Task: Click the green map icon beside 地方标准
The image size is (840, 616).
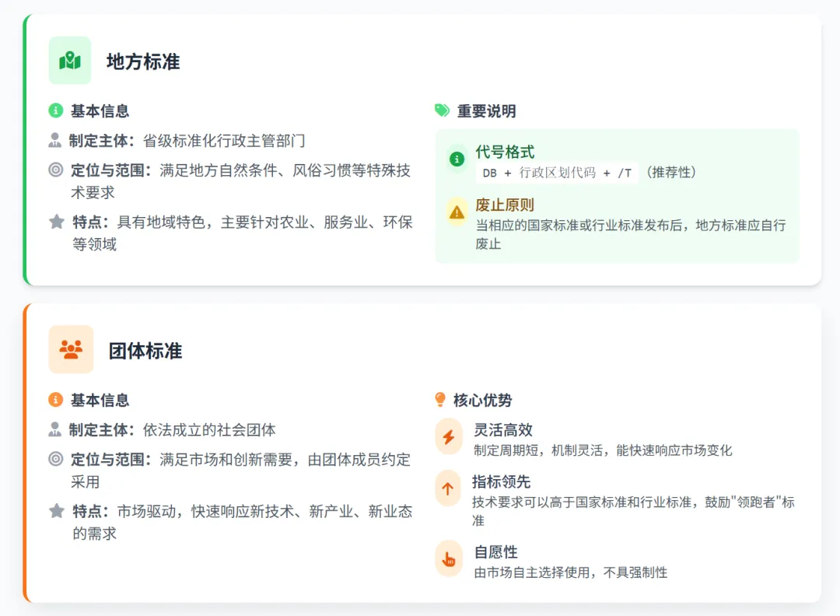Action: point(70,61)
